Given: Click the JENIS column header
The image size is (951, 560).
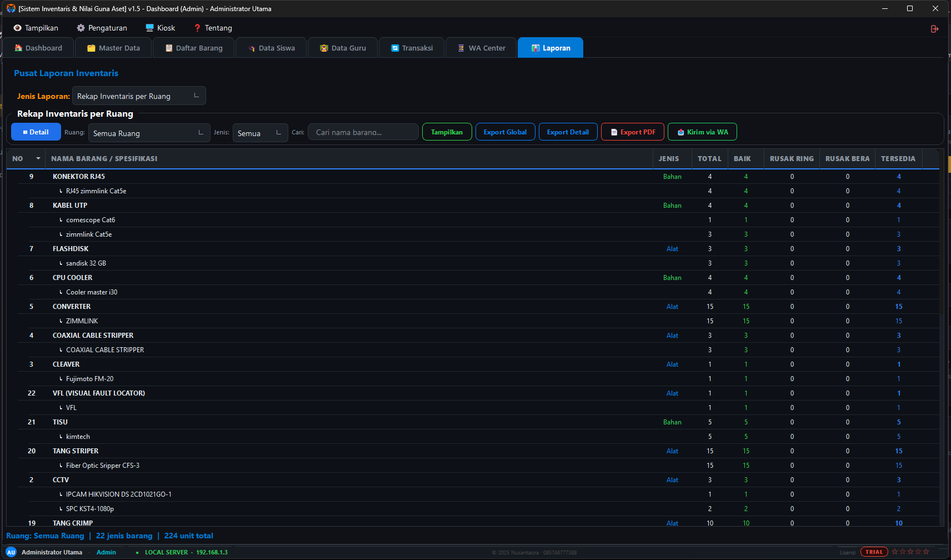Looking at the screenshot, I should coord(672,158).
